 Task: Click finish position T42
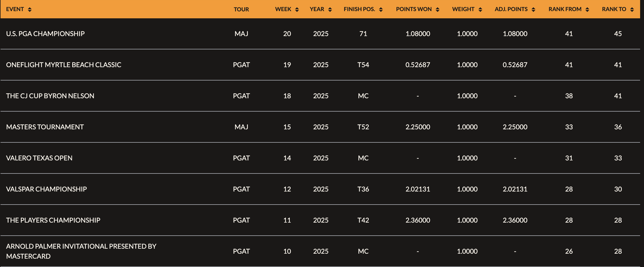(363, 220)
